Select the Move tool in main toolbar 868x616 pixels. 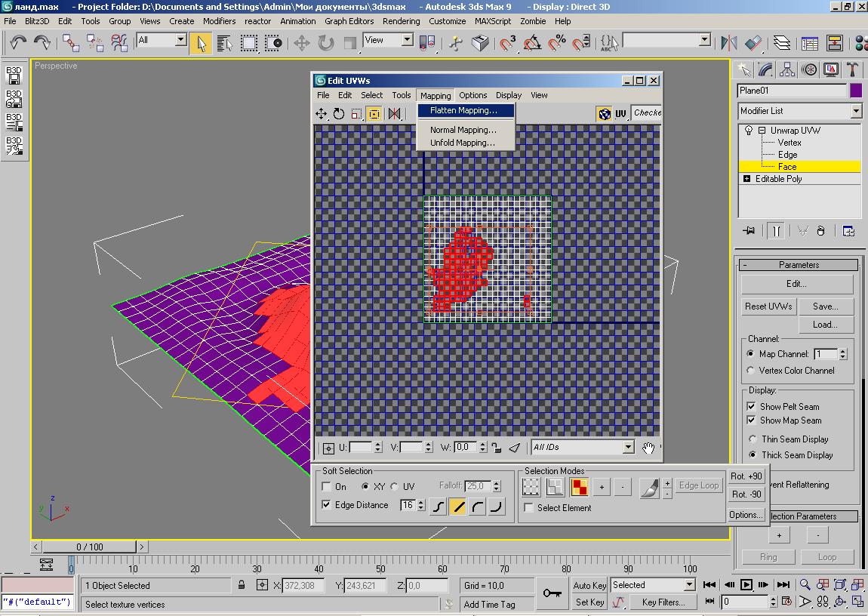tap(302, 42)
